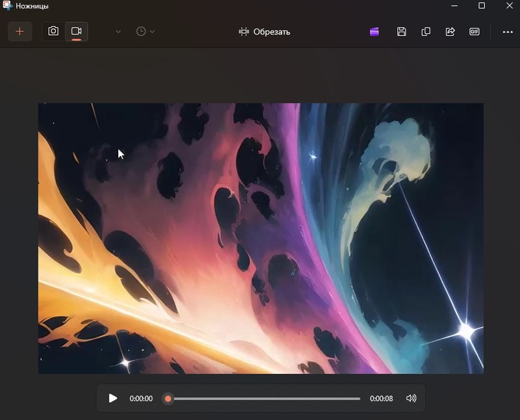Viewport: 520px width, 420px height.
Task: Mute the video sound
Action: tap(411, 399)
